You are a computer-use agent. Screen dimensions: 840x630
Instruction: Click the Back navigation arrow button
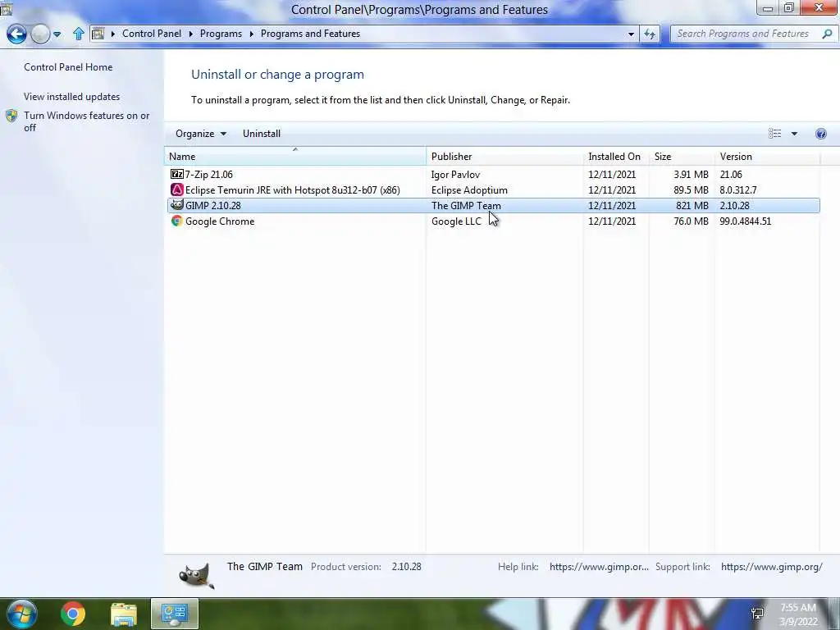(x=16, y=34)
